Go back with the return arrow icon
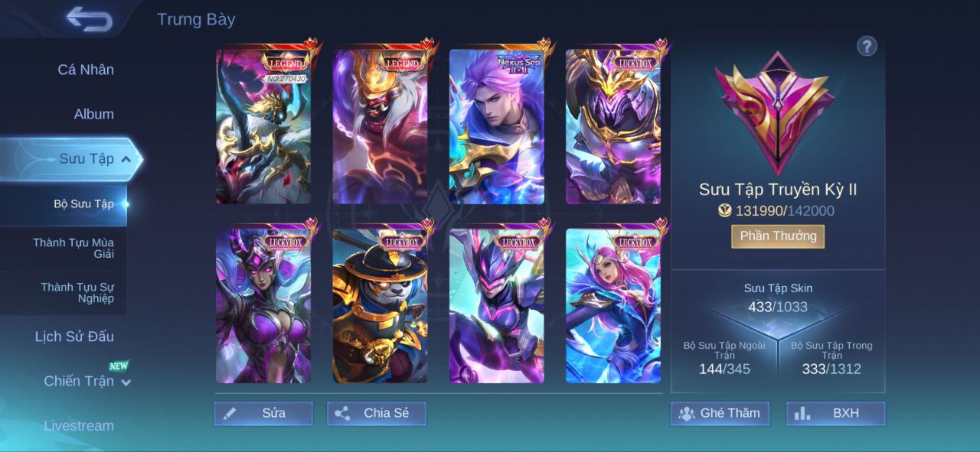Screen dimensions: 980x452 89,19
